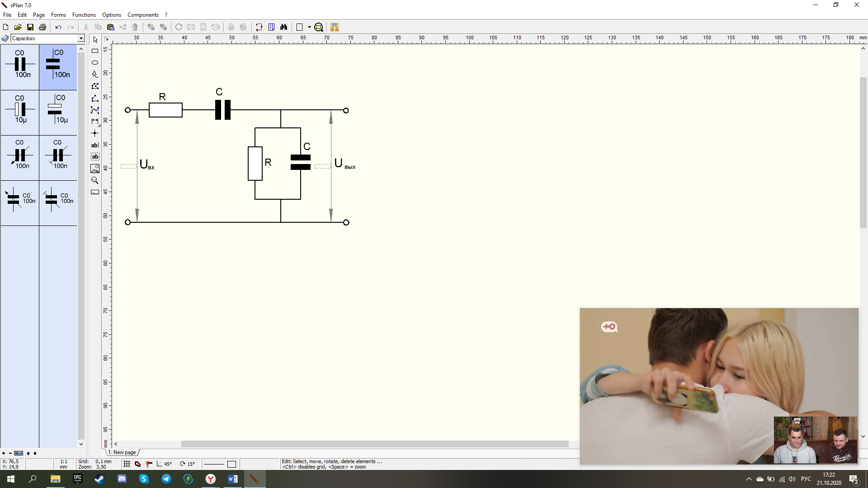Pick the horizontal capacitor C0 100n component
Image resolution: width=868 pixels, height=488 pixels.
tap(20, 67)
